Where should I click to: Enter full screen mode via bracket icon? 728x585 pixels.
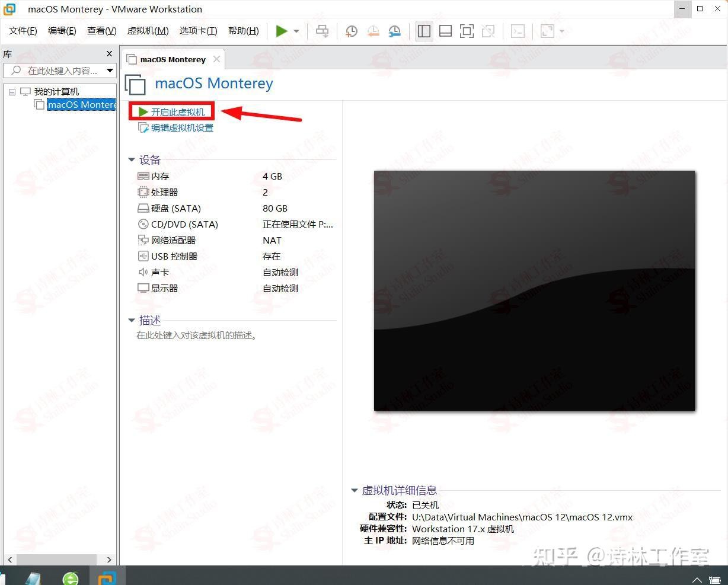467,31
